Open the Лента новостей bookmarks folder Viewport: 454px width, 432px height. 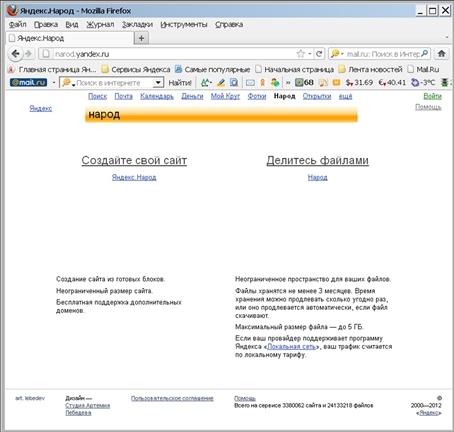[x=370, y=69]
